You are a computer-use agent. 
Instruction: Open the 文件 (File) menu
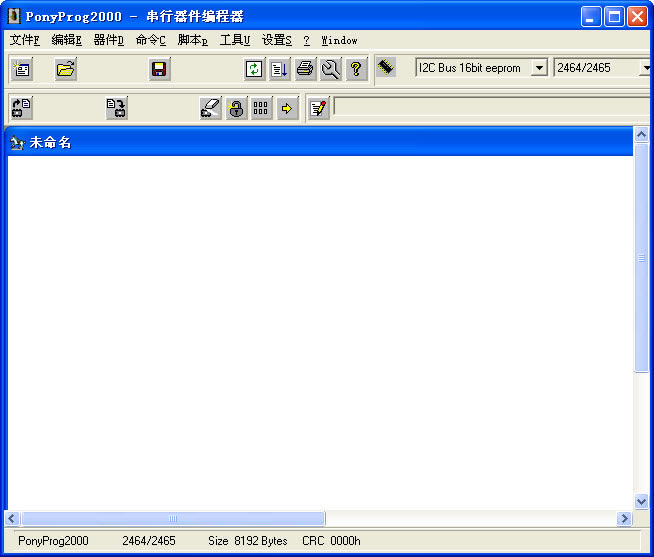[24, 41]
